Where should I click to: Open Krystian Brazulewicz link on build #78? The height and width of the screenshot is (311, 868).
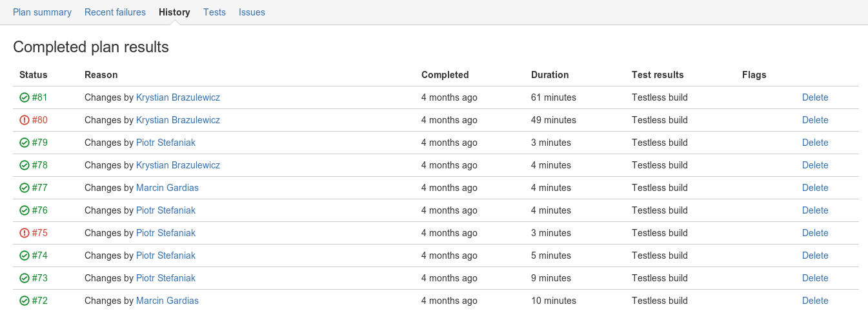click(178, 165)
